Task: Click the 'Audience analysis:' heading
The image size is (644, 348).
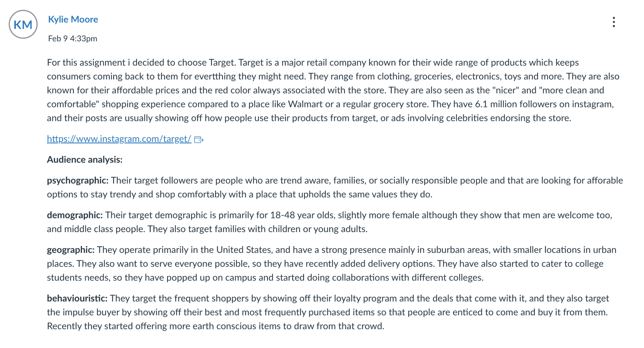Action: click(85, 160)
